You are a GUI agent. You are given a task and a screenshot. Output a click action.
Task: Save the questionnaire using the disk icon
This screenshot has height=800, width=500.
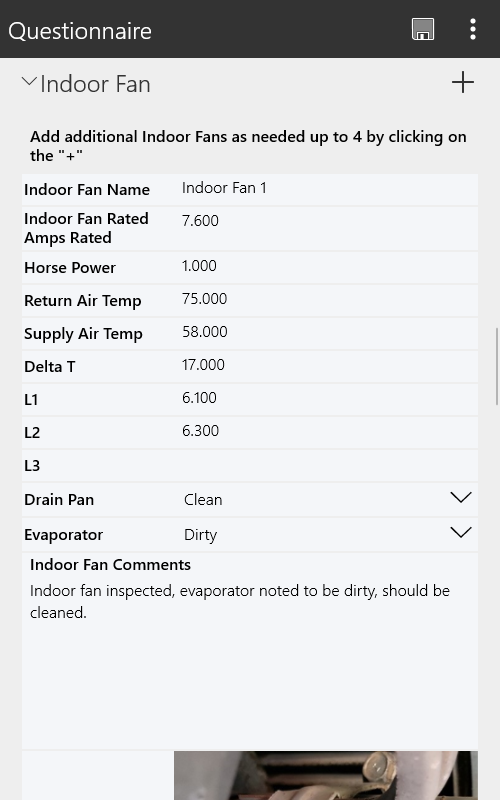click(x=422, y=29)
